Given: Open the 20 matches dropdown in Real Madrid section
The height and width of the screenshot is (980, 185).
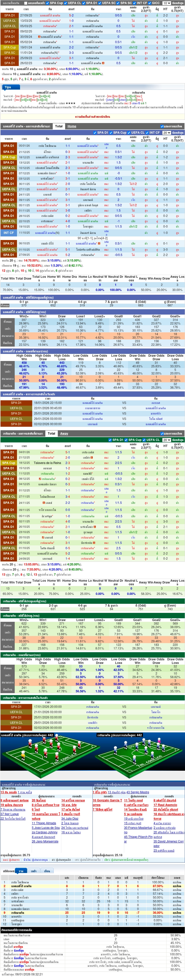Looking at the screenshot, I should click(x=166, y=440).
